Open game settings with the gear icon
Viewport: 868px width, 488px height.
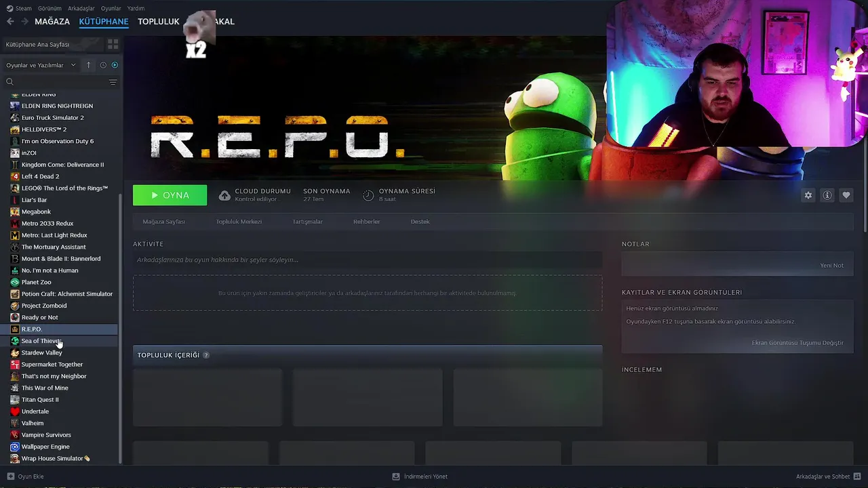808,195
